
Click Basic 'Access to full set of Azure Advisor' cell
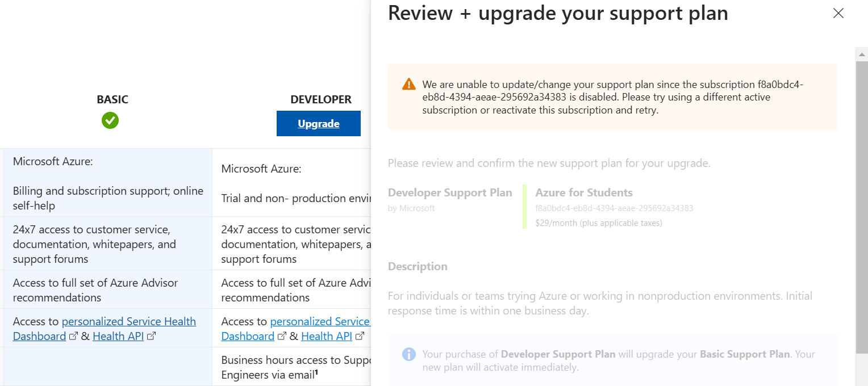pyautogui.click(x=108, y=289)
